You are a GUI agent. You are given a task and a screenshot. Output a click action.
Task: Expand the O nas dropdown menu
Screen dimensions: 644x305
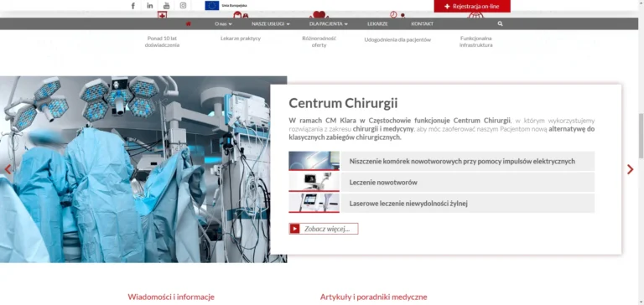point(223,23)
